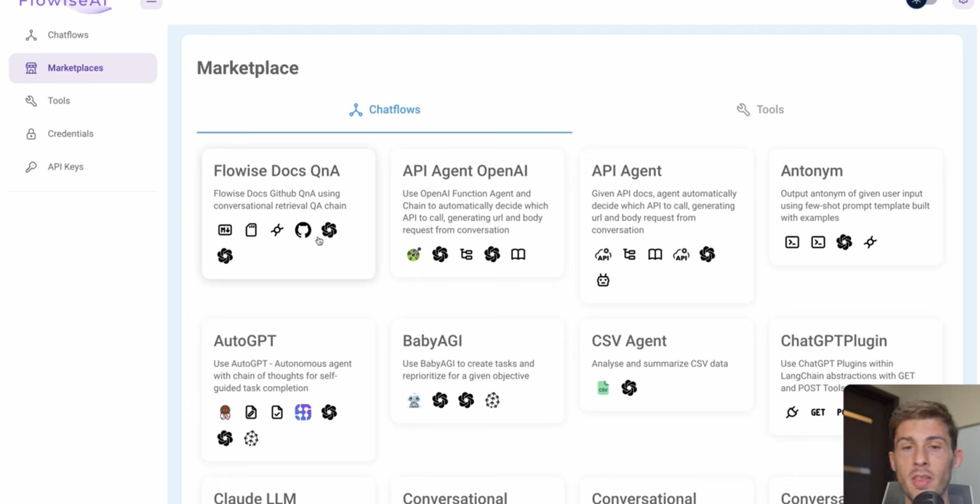980x504 pixels.
Task: Click the "Analyse and summarize CSV data" description
Action: [659, 364]
